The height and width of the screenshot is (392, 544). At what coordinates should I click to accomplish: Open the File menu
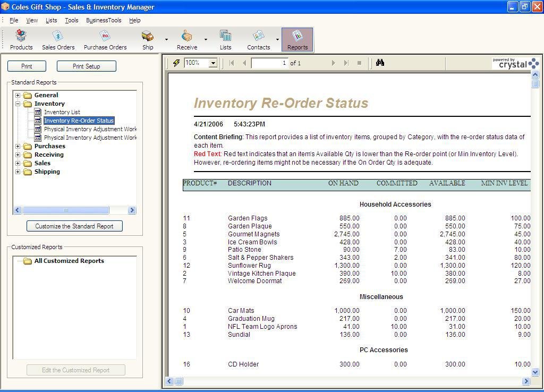(x=14, y=20)
